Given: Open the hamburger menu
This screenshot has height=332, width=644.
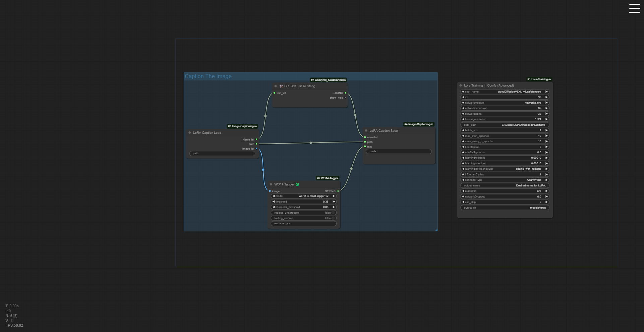Looking at the screenshot, I should coord(634,8).
